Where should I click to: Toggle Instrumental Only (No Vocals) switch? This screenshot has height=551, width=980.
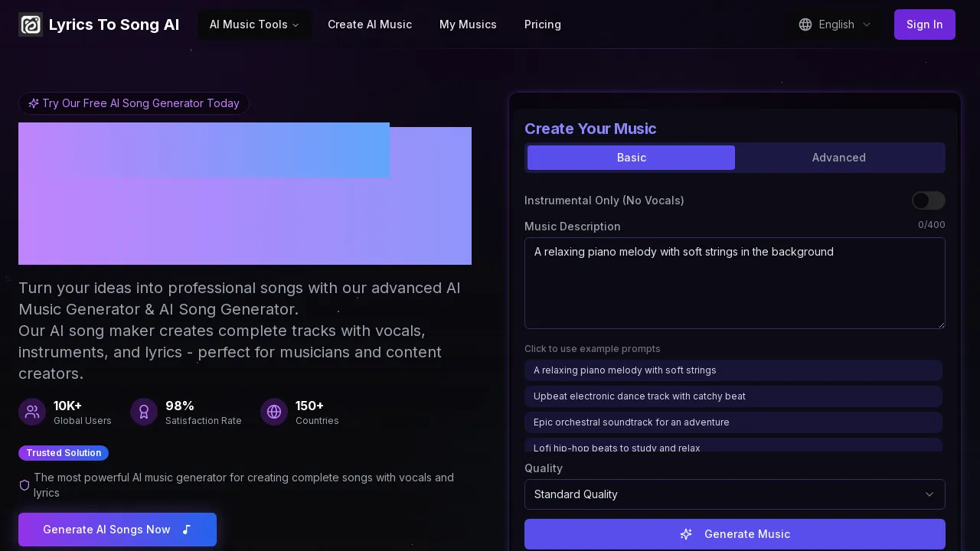(929, 201)
